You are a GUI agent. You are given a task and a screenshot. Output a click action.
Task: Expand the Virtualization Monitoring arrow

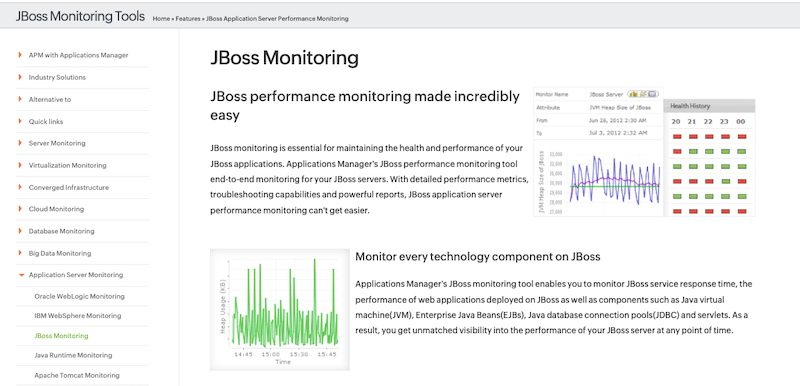point(20,165)
